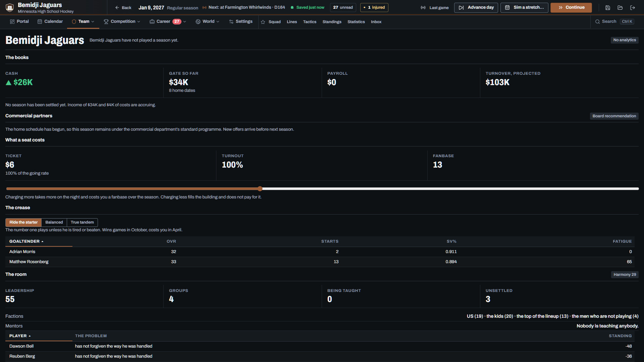Image resolution: width=644 pixels, height=362 pixels.
Task: Open the Sim a stretch dialog
Action: tap(524, 8)
